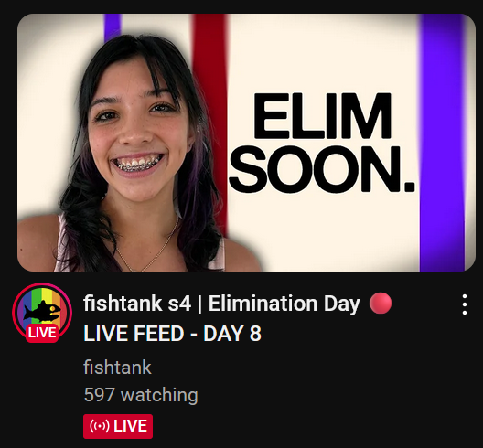Click the Elimination Day text in title

284,304
